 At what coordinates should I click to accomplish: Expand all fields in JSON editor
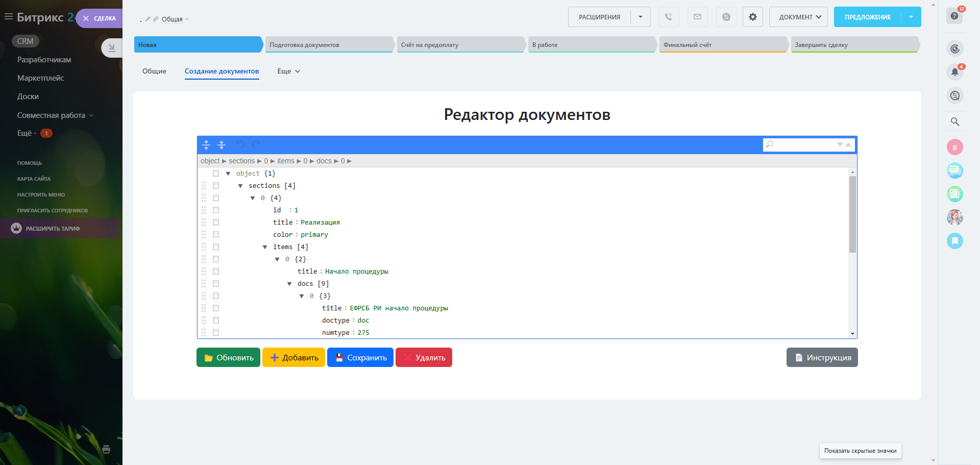(206, 145)
